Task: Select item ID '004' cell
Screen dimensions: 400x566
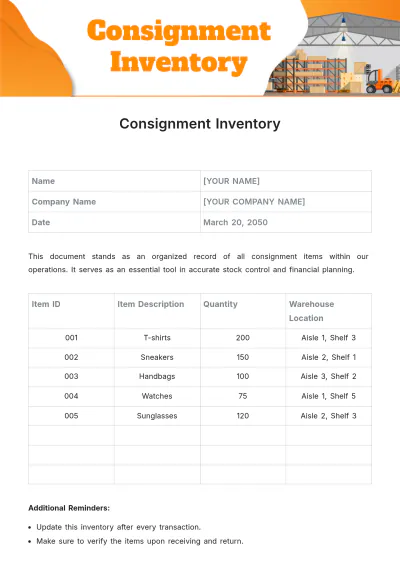Action: 71,396
